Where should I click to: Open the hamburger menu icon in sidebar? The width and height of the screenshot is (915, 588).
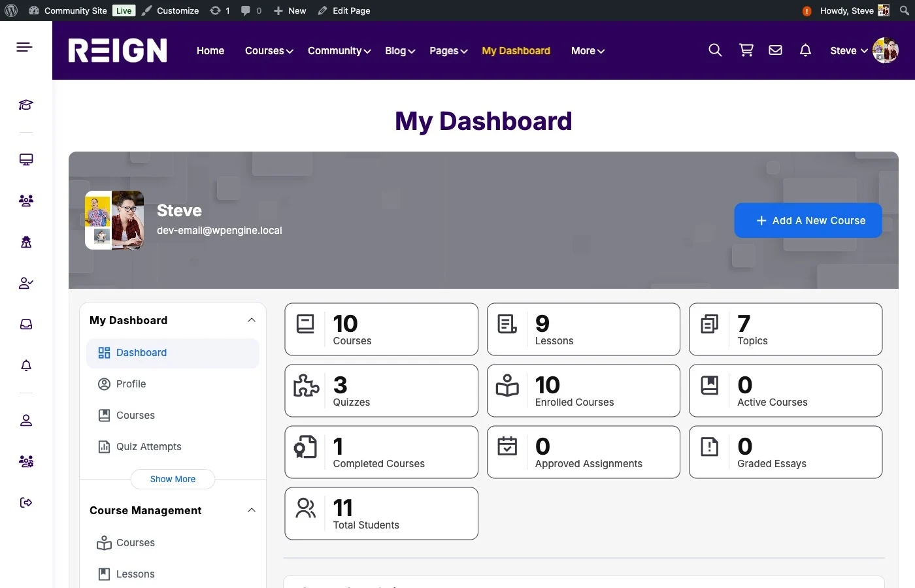(24, 47)
